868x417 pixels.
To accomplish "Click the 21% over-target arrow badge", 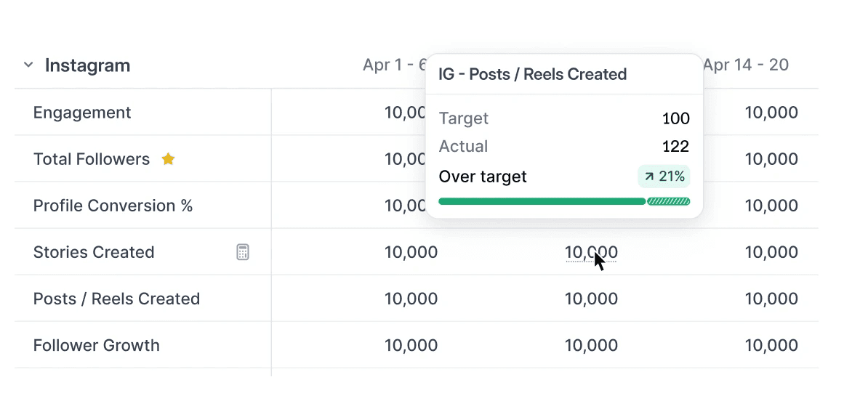I will pos(664,177).
